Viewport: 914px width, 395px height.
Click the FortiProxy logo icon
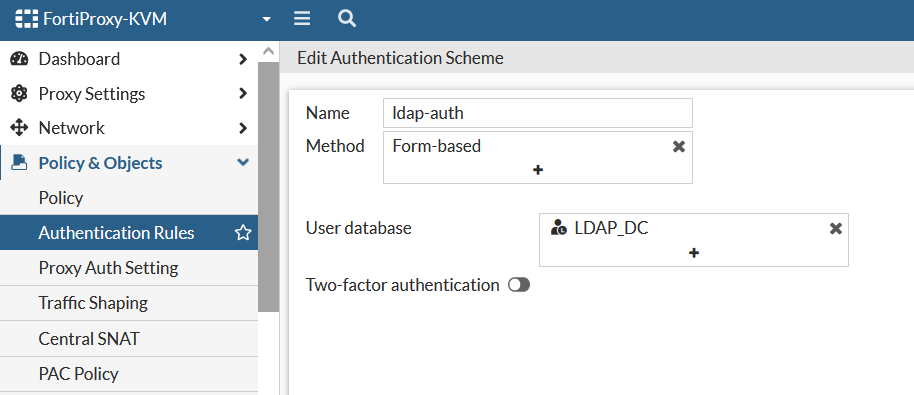(x=26, y=19)
